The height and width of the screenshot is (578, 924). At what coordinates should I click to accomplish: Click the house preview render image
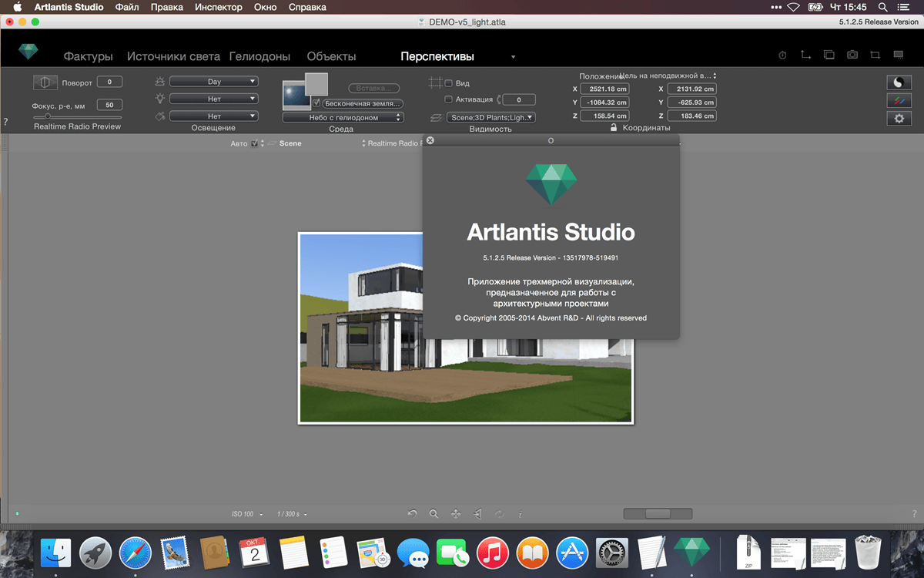tap(466, 328)
